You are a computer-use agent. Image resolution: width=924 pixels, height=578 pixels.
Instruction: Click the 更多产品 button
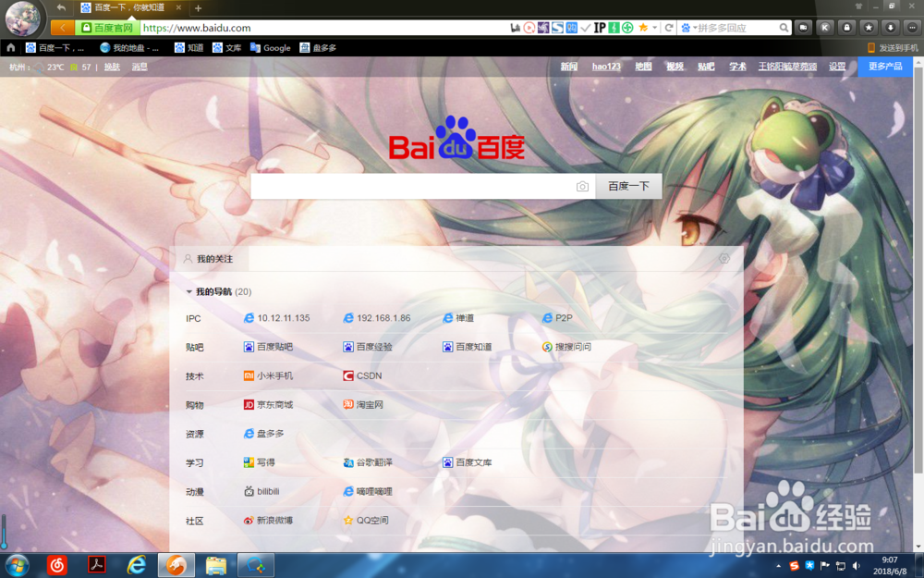[885, 67]
